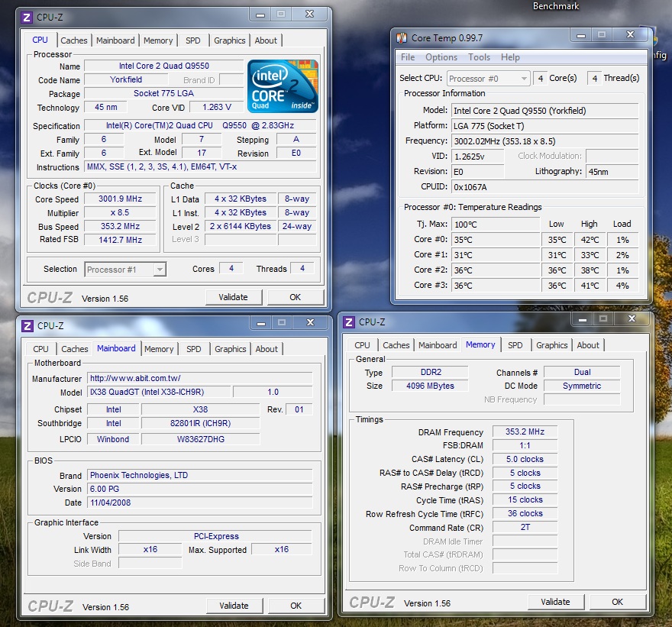
Task: Select Caches tab in Memory CPU-Z window
Action: pyautogui.click(x=396, y=345)
